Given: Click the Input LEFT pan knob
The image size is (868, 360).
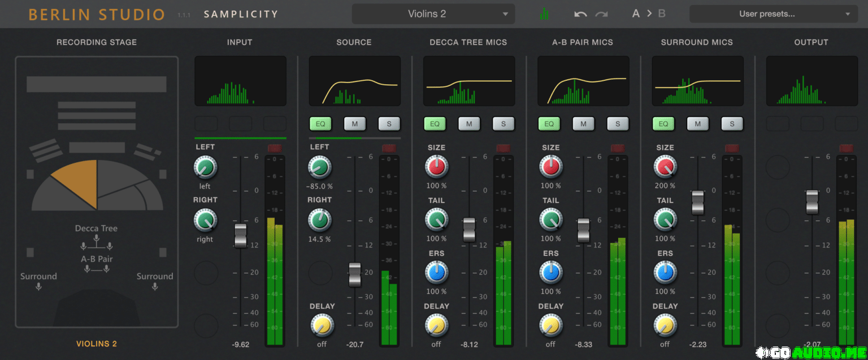Looking at the screenshot, I should tap(205, 167).
